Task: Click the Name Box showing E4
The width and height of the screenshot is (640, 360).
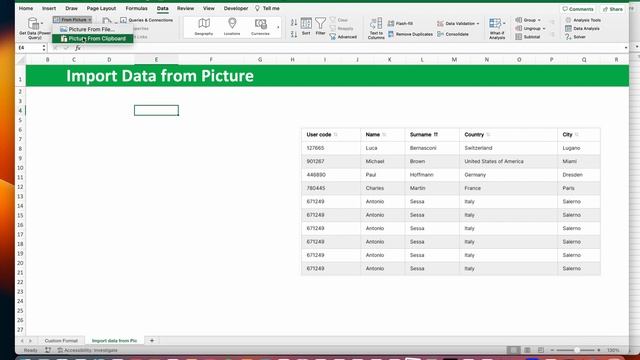Action: pos(29,48)
